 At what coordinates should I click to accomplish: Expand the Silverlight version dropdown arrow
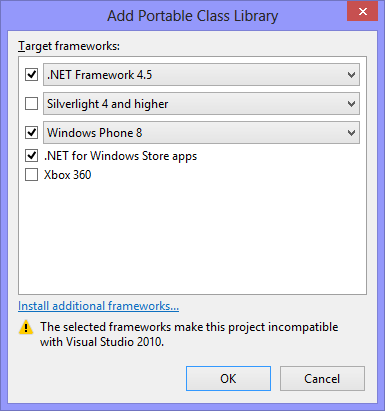click(351, 104)
